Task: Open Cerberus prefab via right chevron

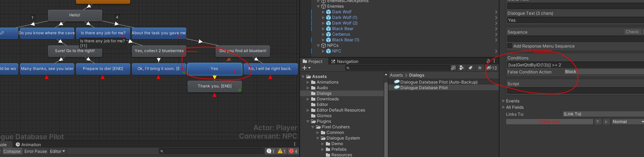Action: click(496, 34)
